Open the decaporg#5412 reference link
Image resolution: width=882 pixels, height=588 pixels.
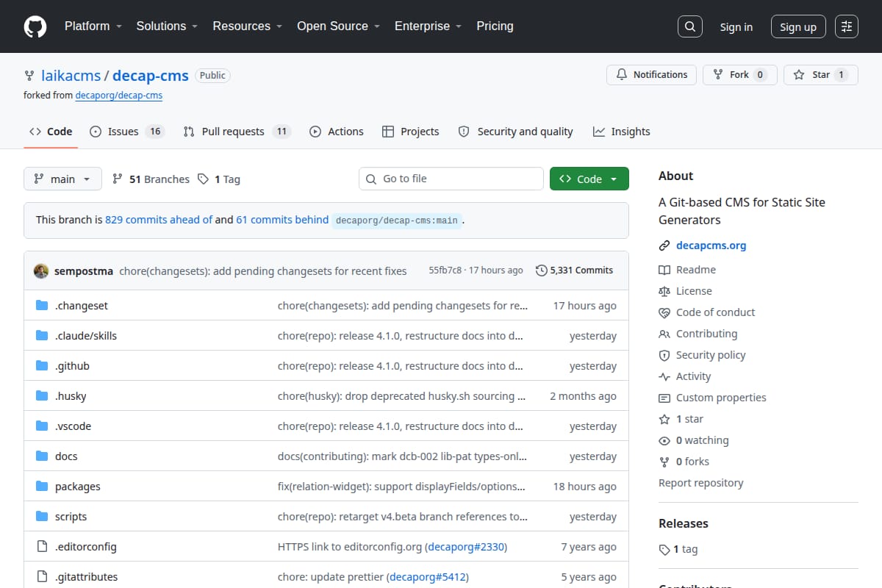click(428, 577)
